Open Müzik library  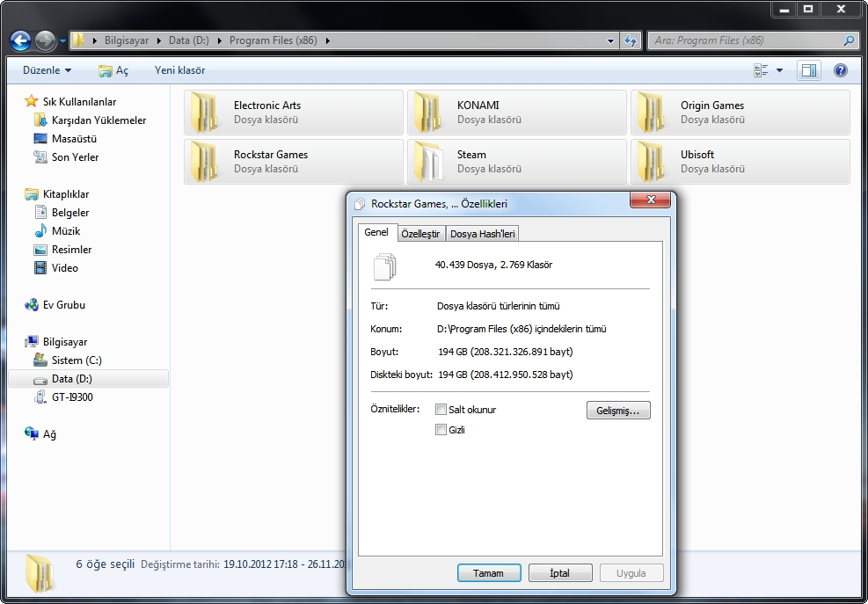(66, 231)
